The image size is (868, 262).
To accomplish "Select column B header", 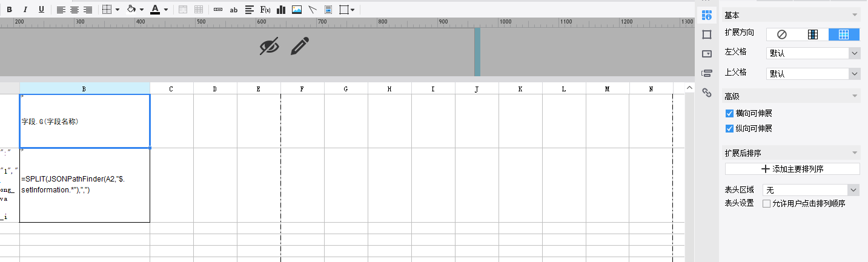I will [x=85, y=89].
